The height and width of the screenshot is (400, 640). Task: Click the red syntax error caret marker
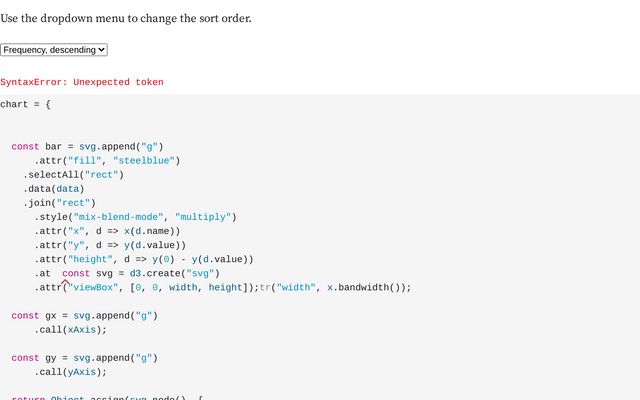(x=66, y=284)
